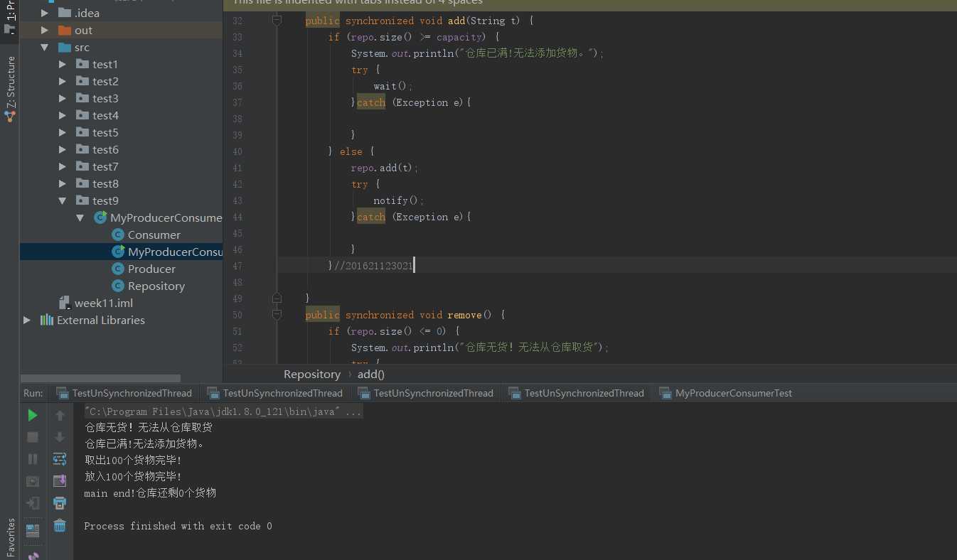Clear all console output with trash icon
Screen dimensions: 957x560
click(60, 525)
